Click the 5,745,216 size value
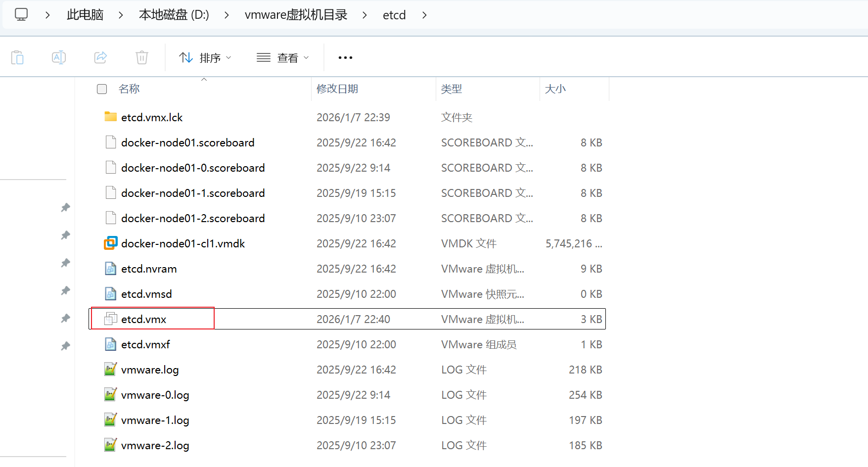868x467 pixels. [x=574, y=243]
